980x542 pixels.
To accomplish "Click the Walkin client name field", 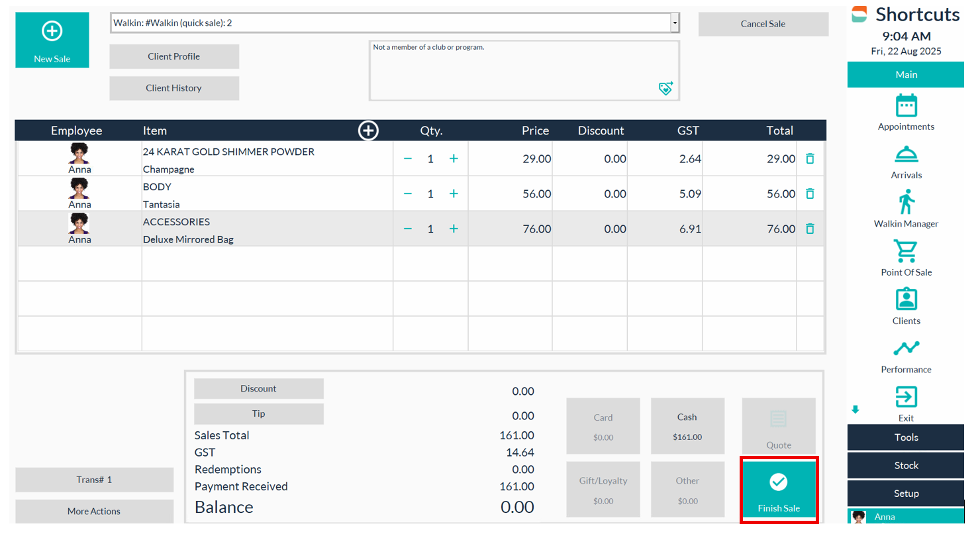I will pyautogui.click(x=391, y=23).
